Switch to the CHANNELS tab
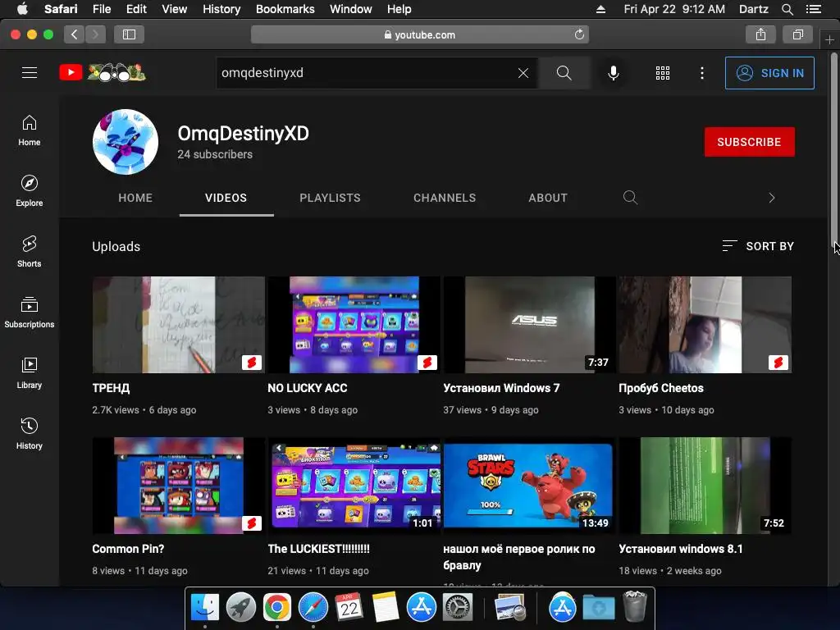This screenshot has width=840, height=630. 445,198
